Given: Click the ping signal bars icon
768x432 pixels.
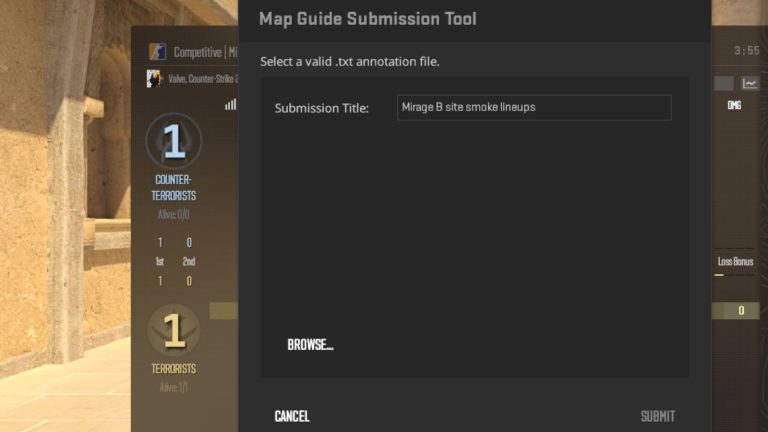Looking at the screenshot, I should click(x=231, y=104).
